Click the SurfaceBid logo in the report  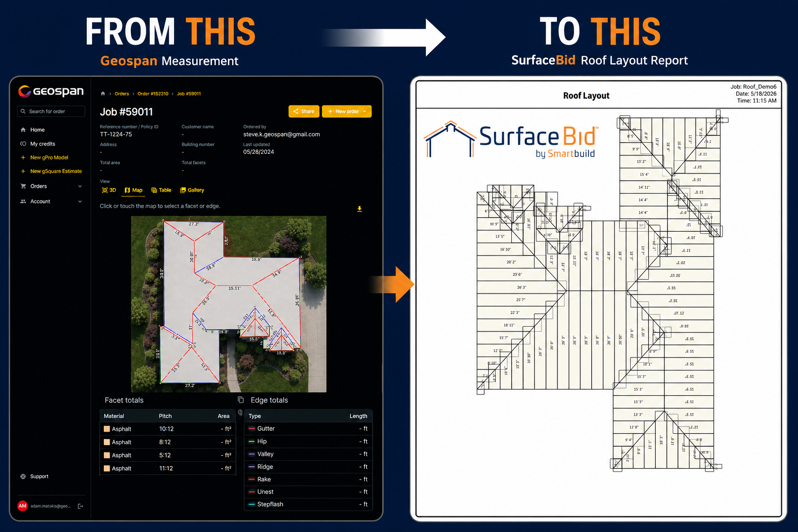511,139
